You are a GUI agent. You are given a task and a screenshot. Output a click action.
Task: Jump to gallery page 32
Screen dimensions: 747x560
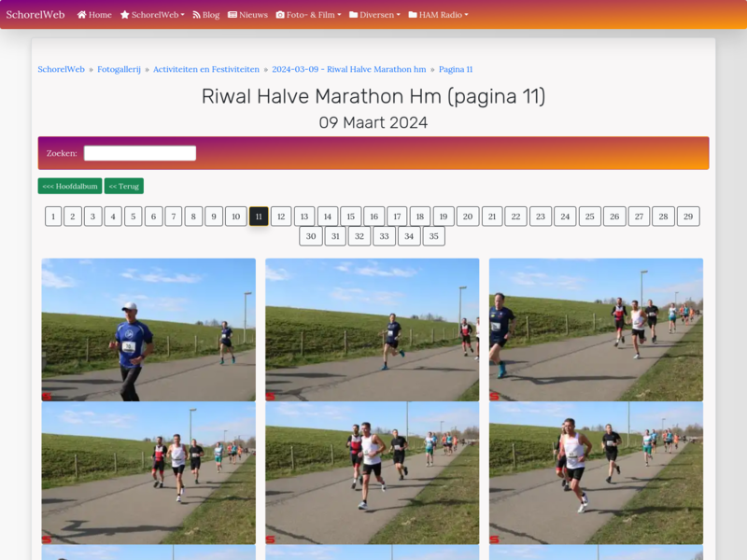coord(359,236)
